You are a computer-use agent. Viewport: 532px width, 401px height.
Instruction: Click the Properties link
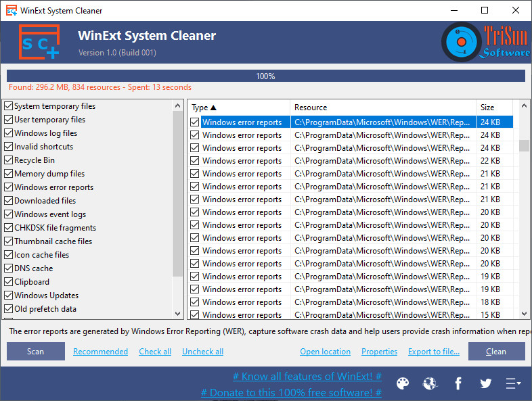379,352
